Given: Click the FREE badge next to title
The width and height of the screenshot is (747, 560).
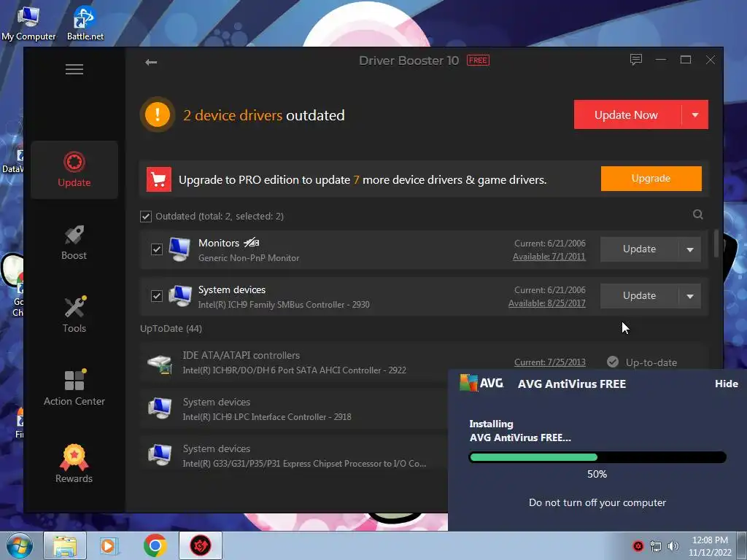Looking at the screenshot, I should tap(478, 61).
